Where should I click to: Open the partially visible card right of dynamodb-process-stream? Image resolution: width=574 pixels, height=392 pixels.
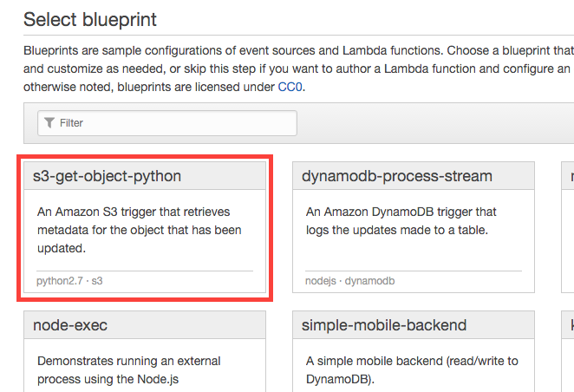[x=567, y=225]
